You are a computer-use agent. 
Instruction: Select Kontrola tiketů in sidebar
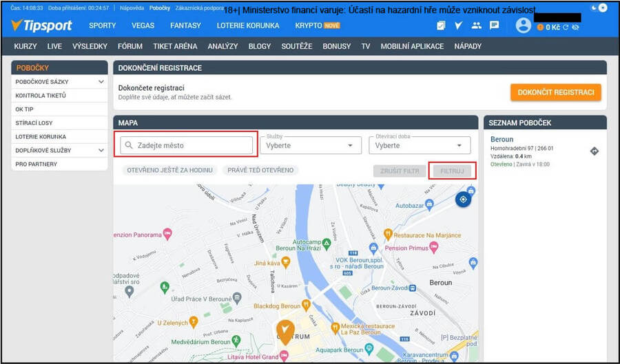pyautogui.click(x=59, y=96)
